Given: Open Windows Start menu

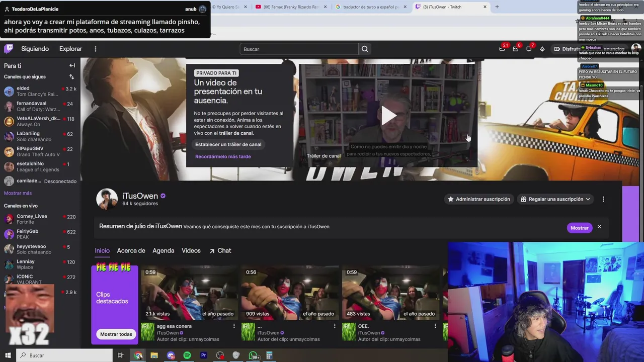Looking at the screenshot, I should point(8,355).
